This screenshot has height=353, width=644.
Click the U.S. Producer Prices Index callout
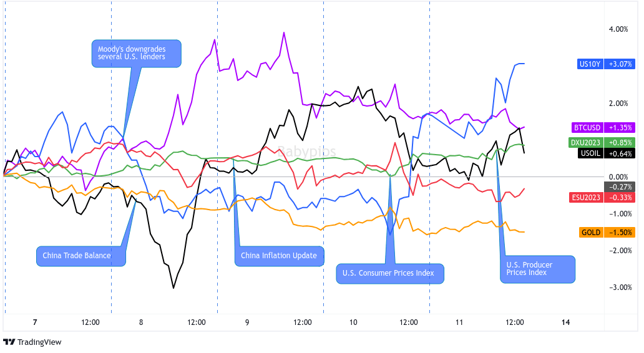[x=537, y=269]
